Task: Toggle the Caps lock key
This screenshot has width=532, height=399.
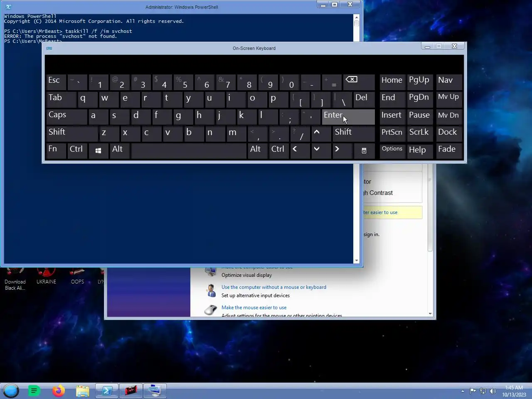Action: pos(66,117)
